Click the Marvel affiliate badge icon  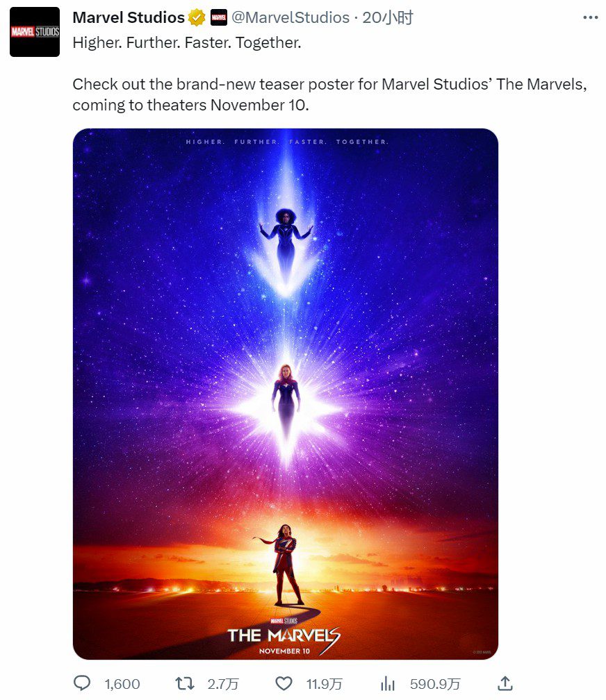click(x=219, y=18)
